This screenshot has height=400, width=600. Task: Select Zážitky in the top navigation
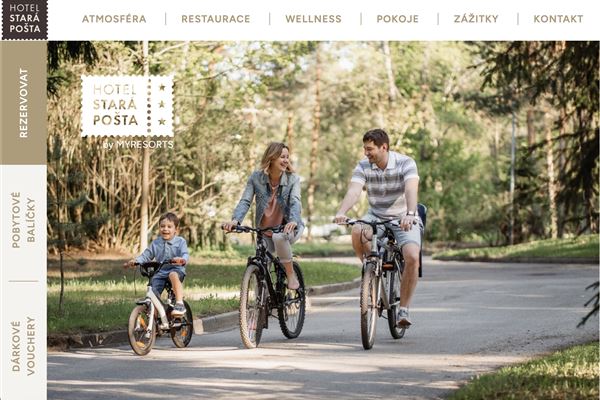(476, 18)
